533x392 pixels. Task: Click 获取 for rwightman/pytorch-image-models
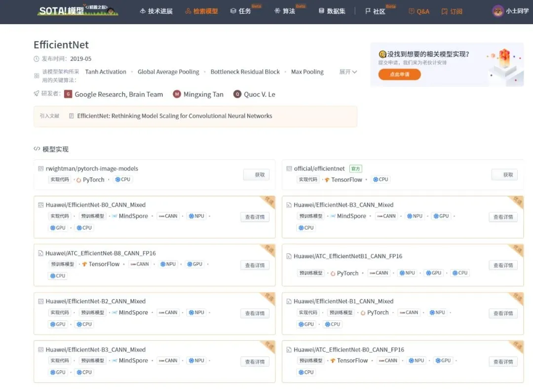[256, 175]
